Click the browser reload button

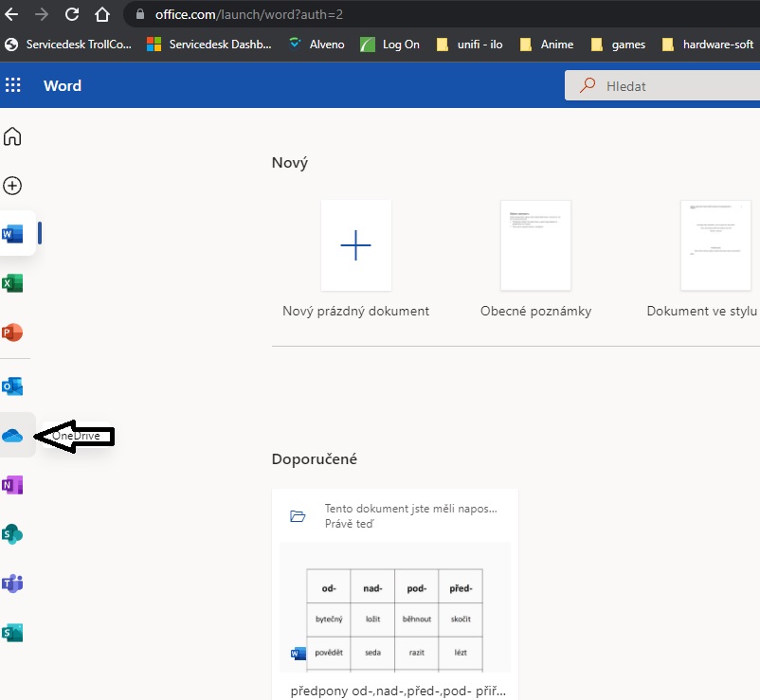point(72,14)
